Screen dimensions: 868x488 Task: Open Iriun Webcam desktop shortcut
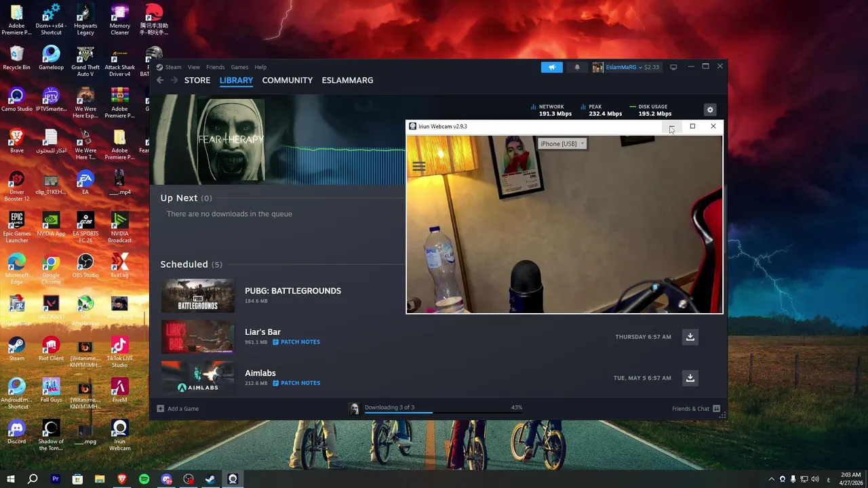(x=120, y=435)
